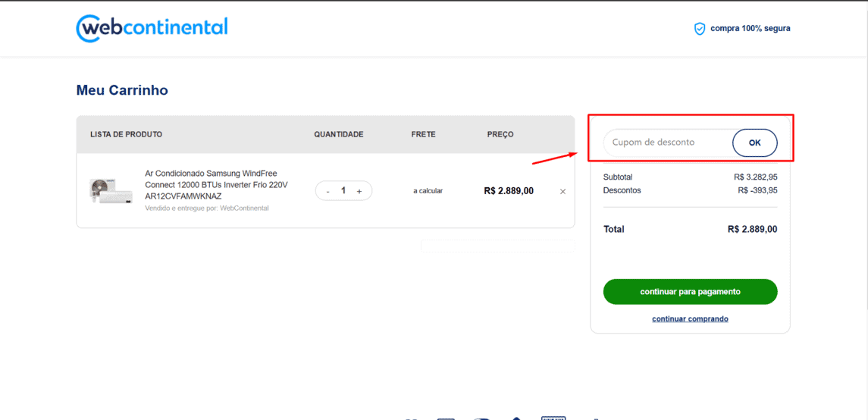Click continuar para pagamento button
The height and width of the screenshot is (420, 868).
[690, 292]
